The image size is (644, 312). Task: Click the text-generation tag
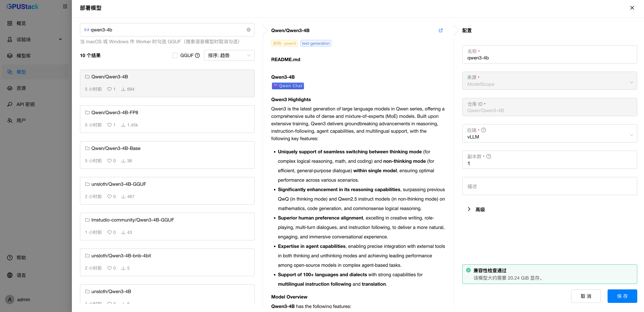click(315, 43)
